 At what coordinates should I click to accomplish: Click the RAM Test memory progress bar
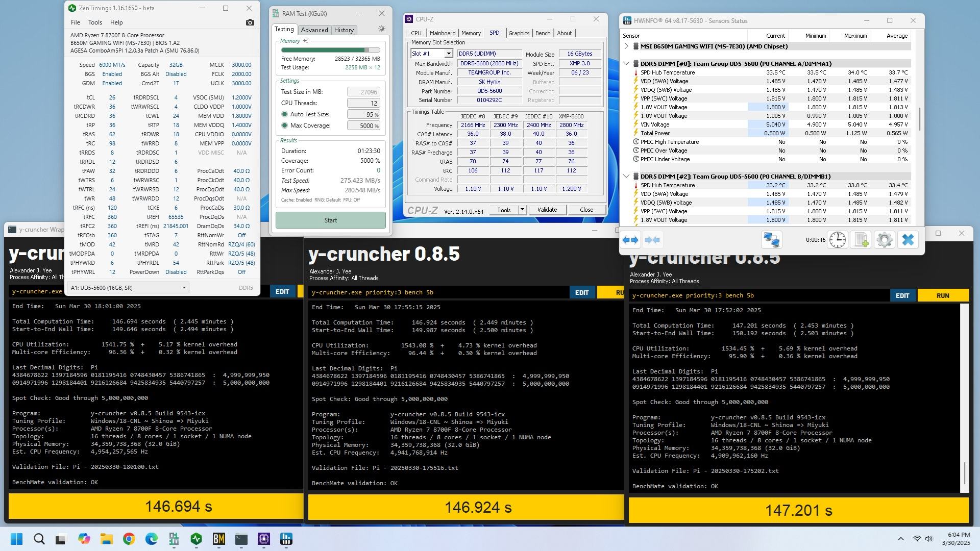(330, 50)
